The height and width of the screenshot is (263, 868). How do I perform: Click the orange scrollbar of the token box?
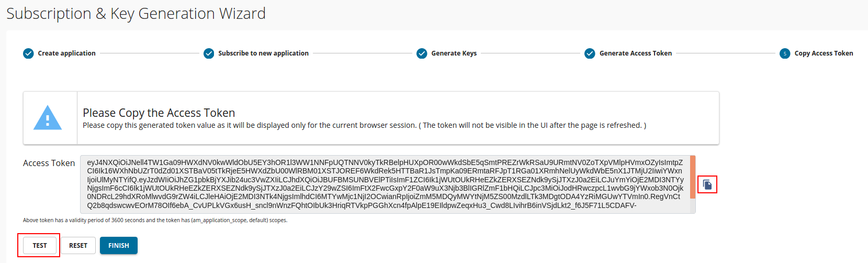tap(693, 177)
